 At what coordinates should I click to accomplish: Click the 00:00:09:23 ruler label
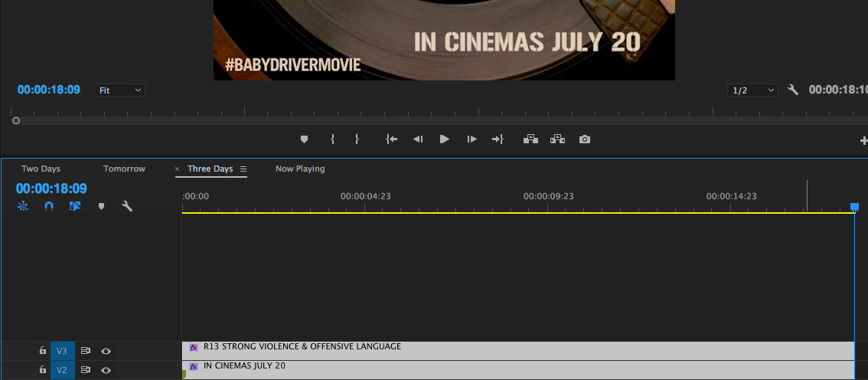click(549, 196)
